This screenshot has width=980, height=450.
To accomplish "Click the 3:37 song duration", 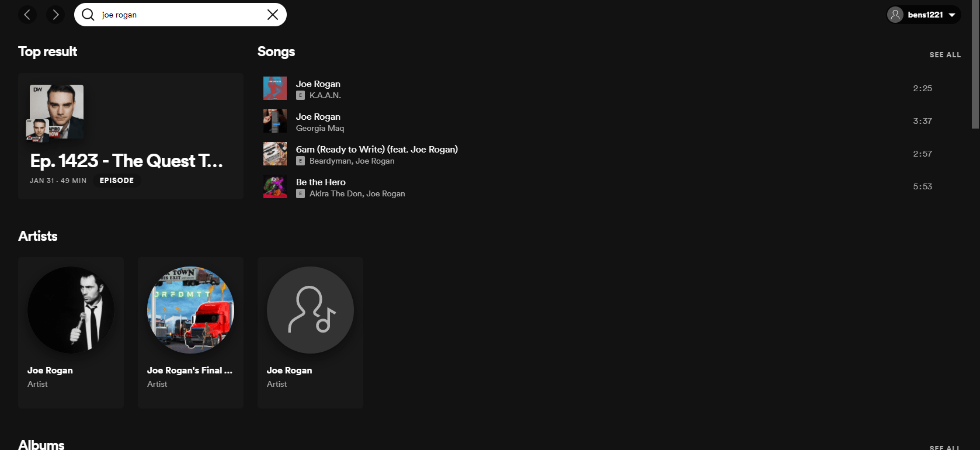I will tap(922, 121).
